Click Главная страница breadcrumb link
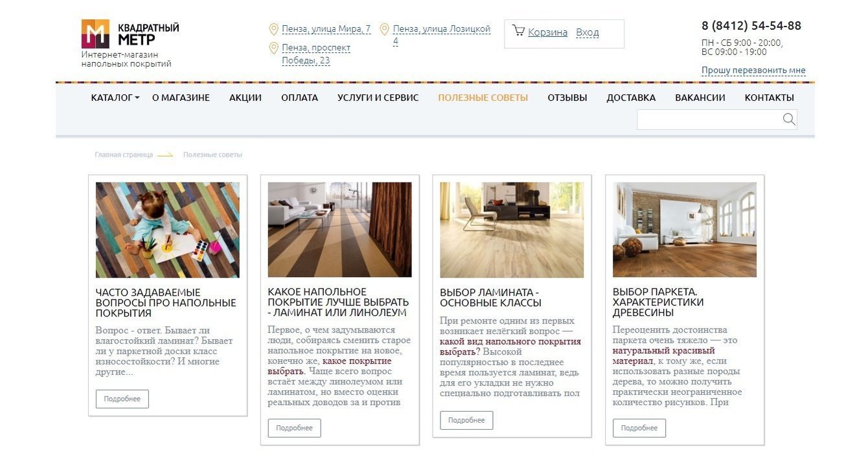868x475 pixels. coord(124,155)
